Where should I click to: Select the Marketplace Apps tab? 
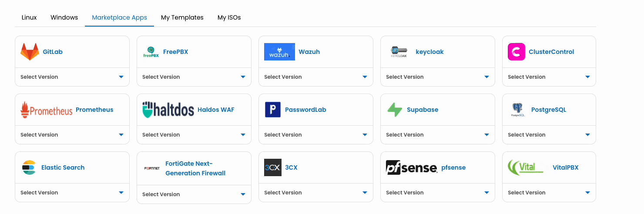(x=120, y=17)
